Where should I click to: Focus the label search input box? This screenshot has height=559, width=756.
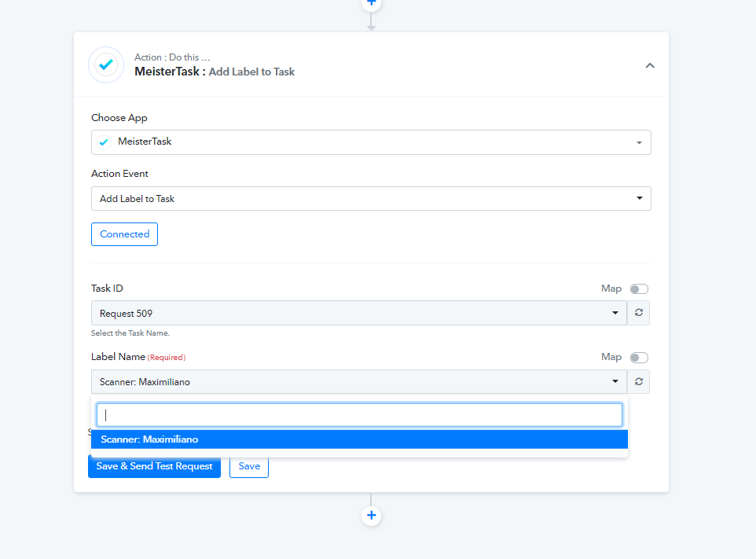pos(359,415)
